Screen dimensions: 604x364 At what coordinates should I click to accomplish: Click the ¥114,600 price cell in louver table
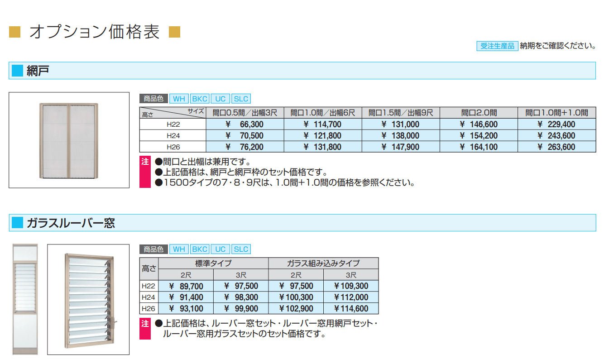pyautogui.click(x=351, y=309)
